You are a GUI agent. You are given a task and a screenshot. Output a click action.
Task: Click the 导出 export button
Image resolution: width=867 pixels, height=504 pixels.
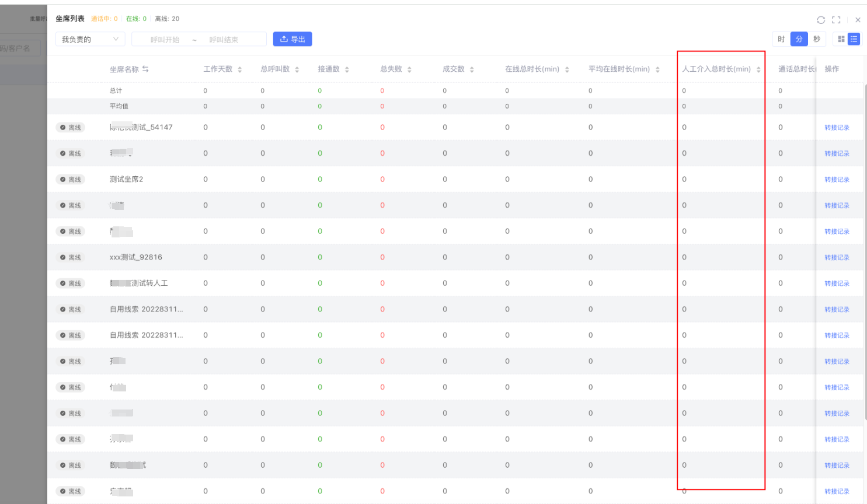pos(293,39)
